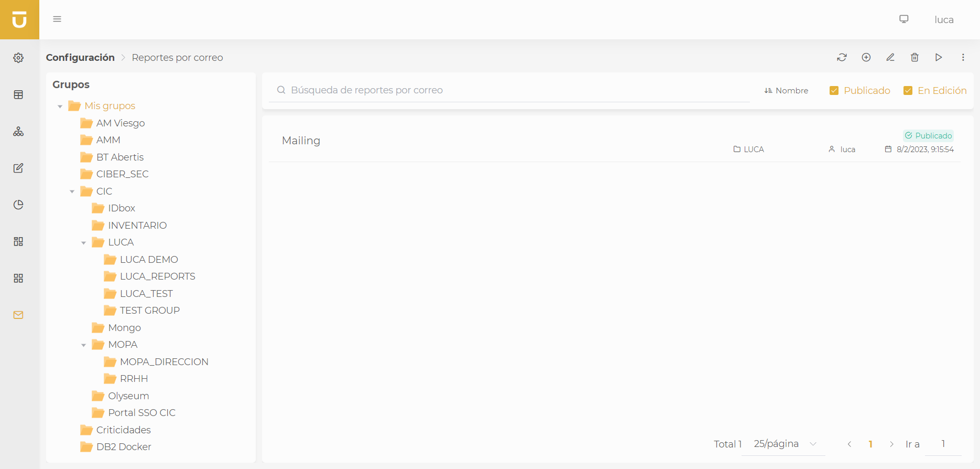
Task: Collapse the CIC folder arrow
Action: (x=72, y=191)
